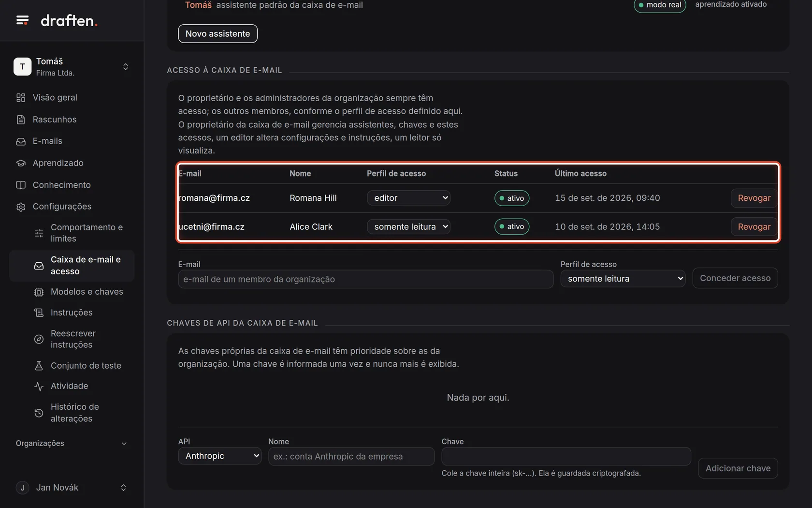Open access profile dropdown for Alice Clark
The height and width of the screenshot is (508, 812).
pos(408,226)
